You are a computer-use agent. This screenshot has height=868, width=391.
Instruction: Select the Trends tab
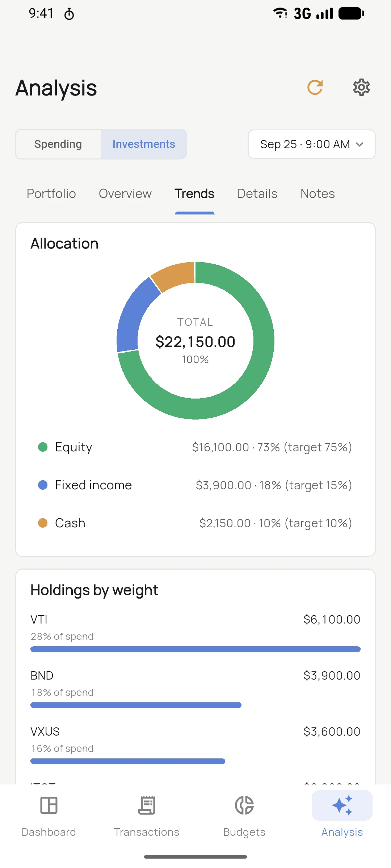tap(194, 194)
